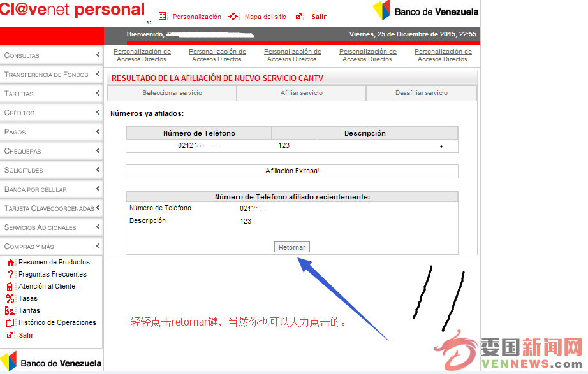This screenshot has width=588, height=374.
Task: Open the Resumen de Productos link
Action: tap(54, 262)
